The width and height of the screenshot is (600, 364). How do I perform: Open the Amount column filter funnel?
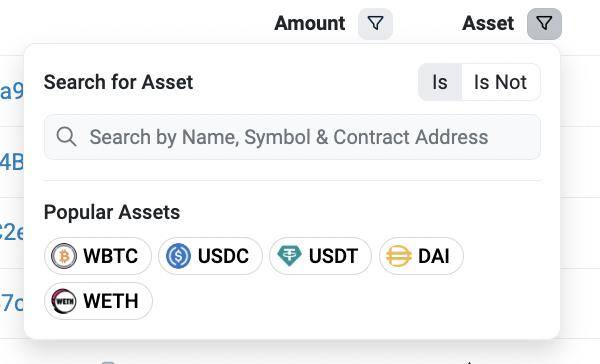click(375, 24)
